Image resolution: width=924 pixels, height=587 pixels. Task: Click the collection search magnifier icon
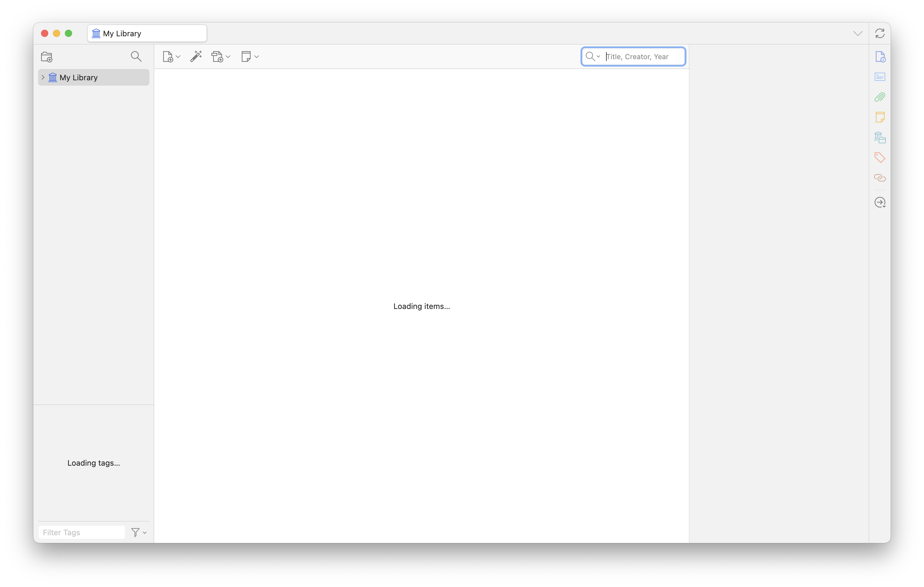pyautogui.click(x=136, y=57)
